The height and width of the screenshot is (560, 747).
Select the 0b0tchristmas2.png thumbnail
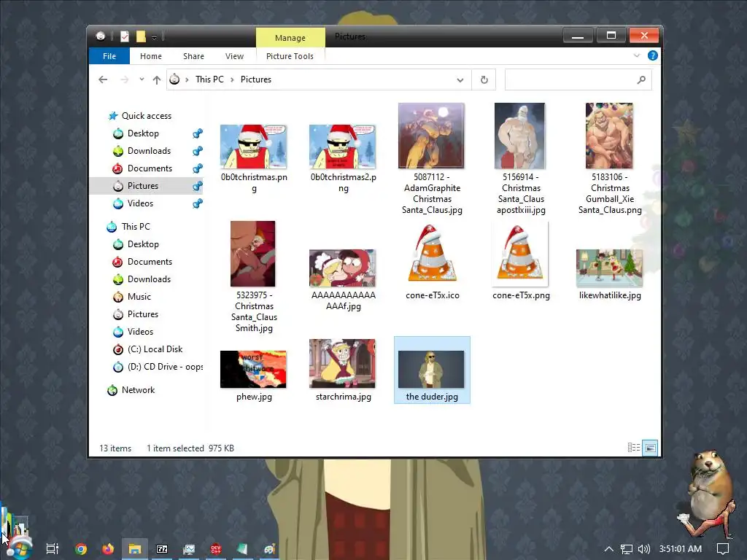[343, 147]
